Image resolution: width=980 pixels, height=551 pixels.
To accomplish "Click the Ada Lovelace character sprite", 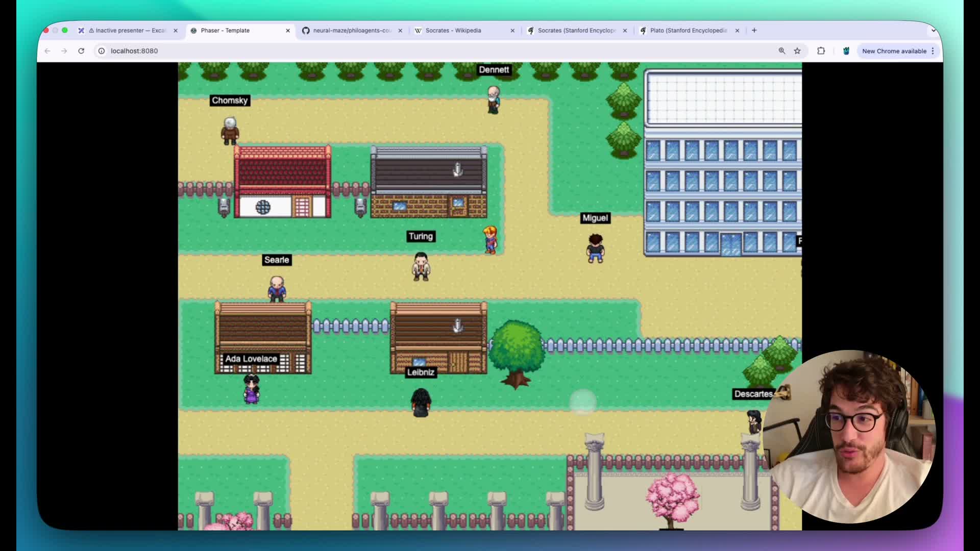I will [x=251, y=389].
